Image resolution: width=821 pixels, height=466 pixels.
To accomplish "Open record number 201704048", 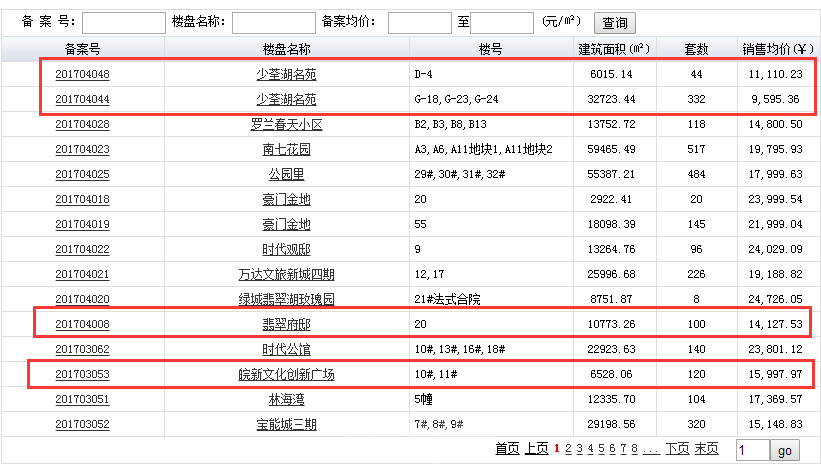I will [x=82, y=75].
